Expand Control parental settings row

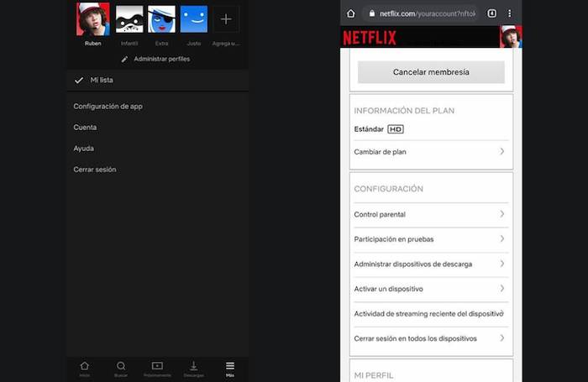coord(430,215)
